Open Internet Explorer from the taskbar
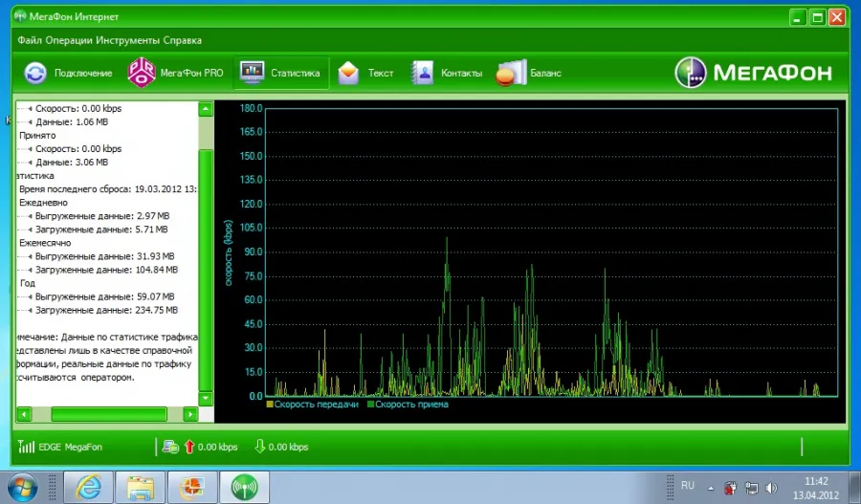 (x=89, y=487)
